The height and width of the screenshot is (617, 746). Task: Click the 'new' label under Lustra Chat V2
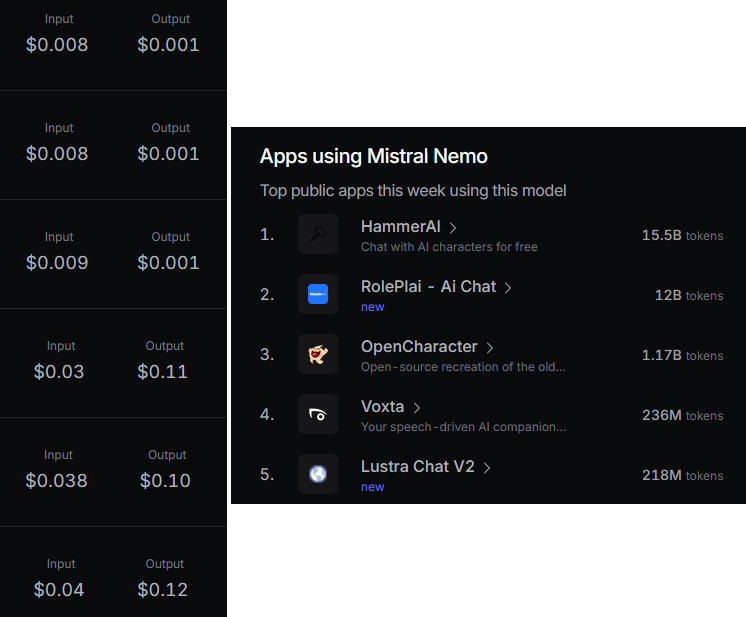[x=373, y=487]
